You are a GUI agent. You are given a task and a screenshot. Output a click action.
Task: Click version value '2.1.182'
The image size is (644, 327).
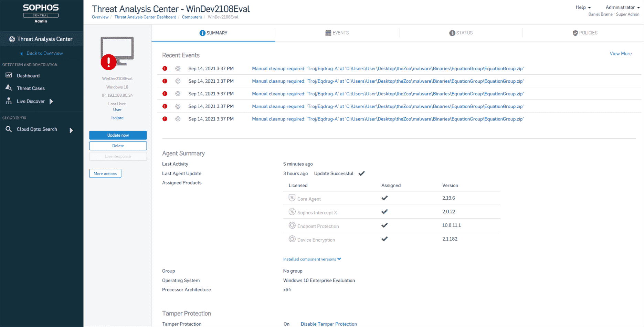tap(450, 239)
